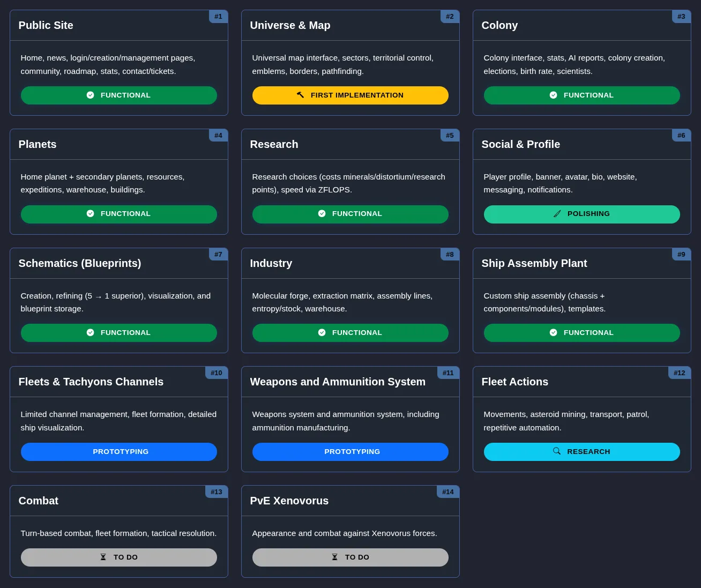The image size is (701, 588).
Task: Click the #13 badge on Combat card
Action: click(217, 492)
